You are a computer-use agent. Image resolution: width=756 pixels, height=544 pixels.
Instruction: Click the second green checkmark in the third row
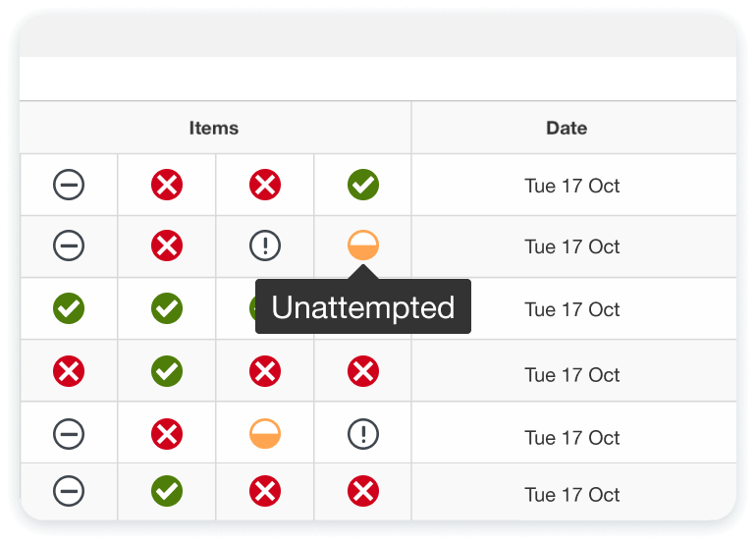point(167,308)
